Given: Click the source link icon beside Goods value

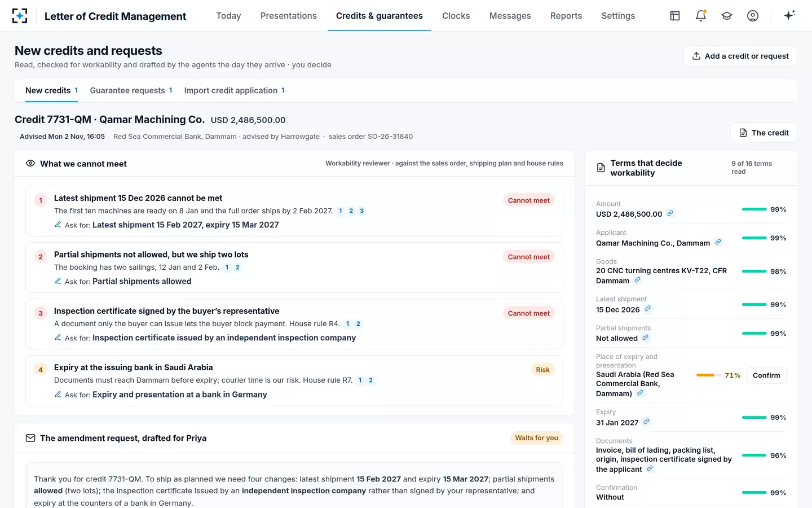Looking at the screenshot, I should (637, 280).
